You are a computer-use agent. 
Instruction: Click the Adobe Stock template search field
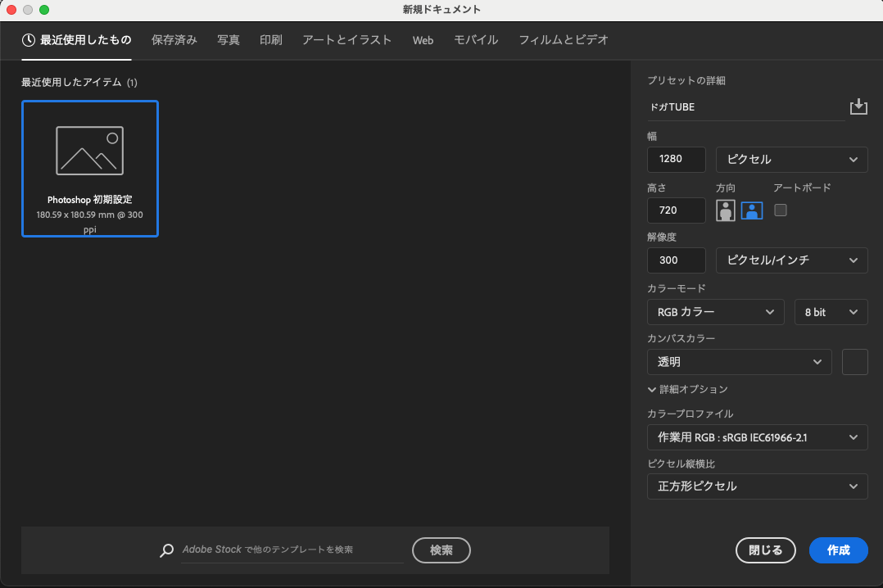[292, 550]
